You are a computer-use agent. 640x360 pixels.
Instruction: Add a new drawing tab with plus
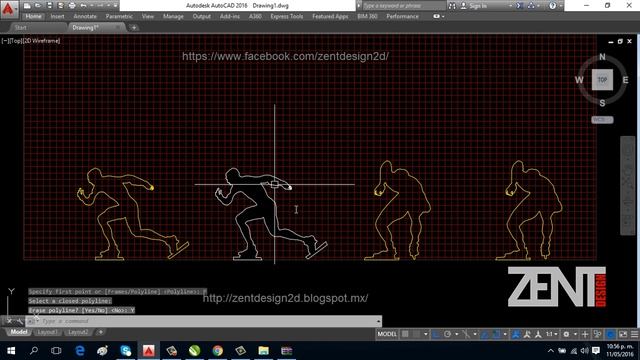[x=134, y=28]
